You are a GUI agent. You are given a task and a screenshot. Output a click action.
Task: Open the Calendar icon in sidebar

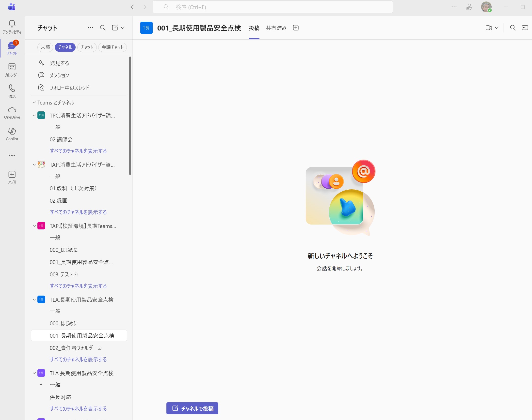tap(12, 70)
